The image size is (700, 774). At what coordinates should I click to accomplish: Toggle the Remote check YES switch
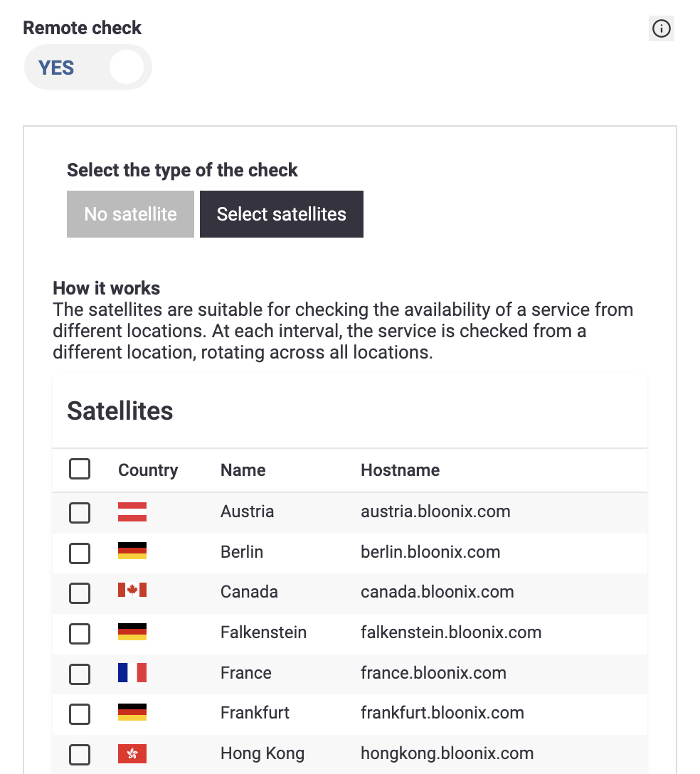coord(88,67)
